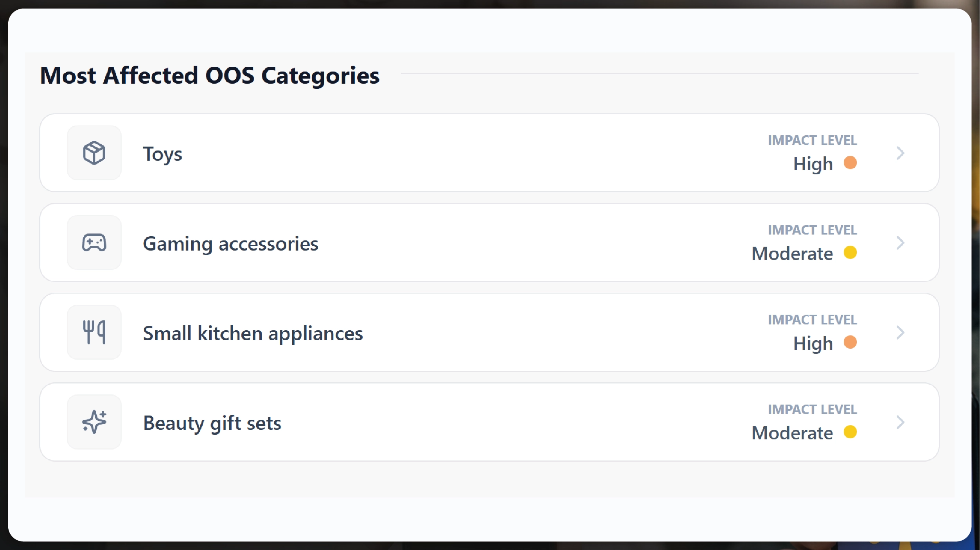Viewport: 980px width, 550px height.
Task: Open the Beauty gift sets label
Action: pyautogui.click(x=212, y=423)
